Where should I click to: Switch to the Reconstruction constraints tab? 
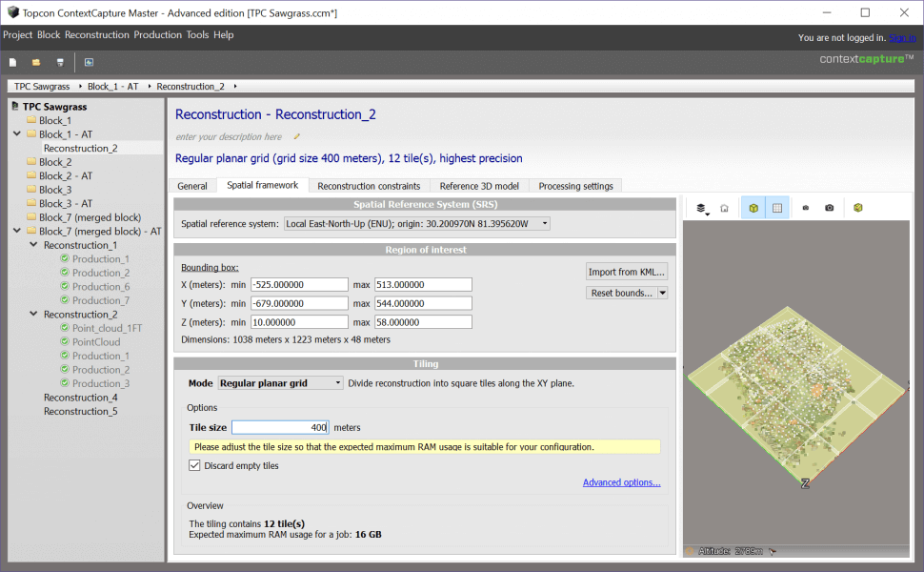click(x=369, y=186)
